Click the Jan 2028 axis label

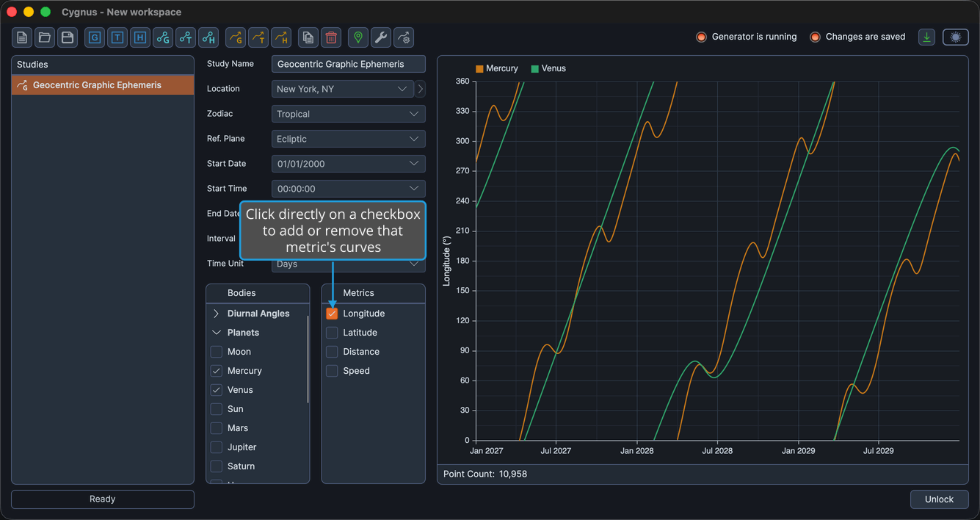(x=637, y=451)
